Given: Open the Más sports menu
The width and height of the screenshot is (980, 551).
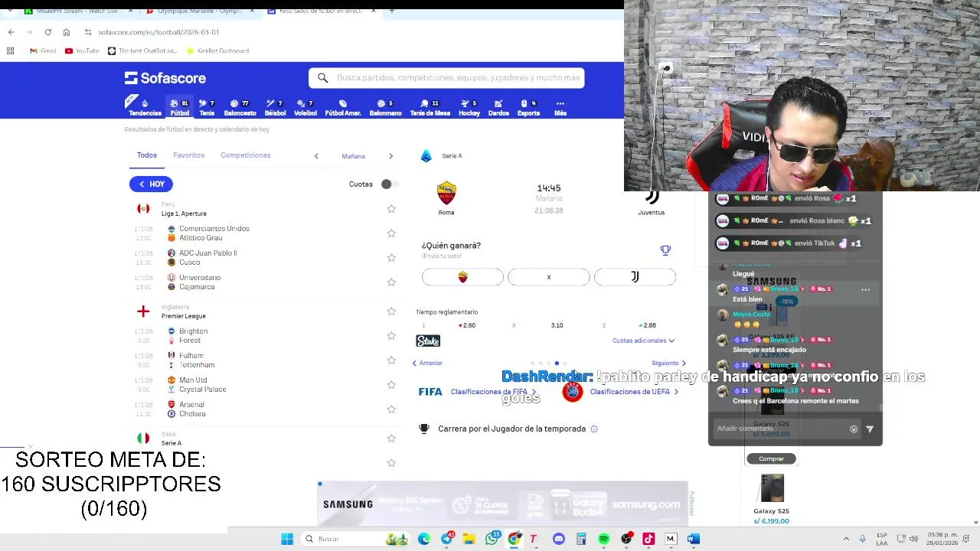Looking at the screenshot, I should (560, 107).
